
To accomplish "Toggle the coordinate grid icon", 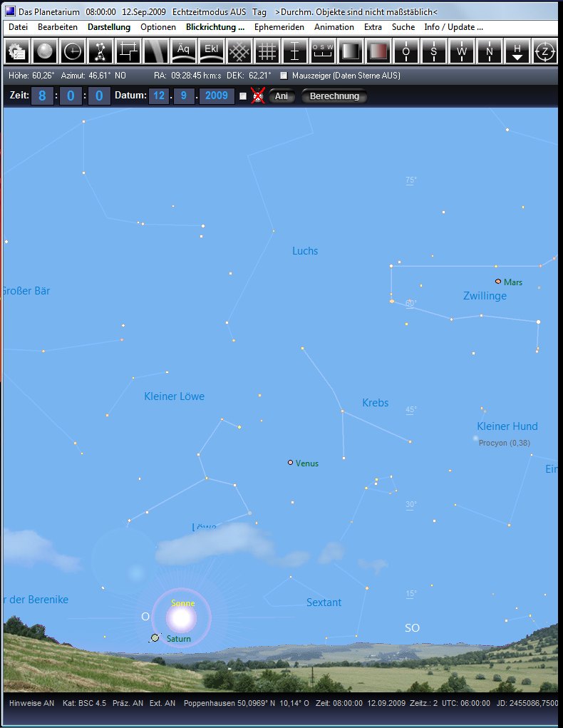I will pyautogui.click(x=267, y=51).
